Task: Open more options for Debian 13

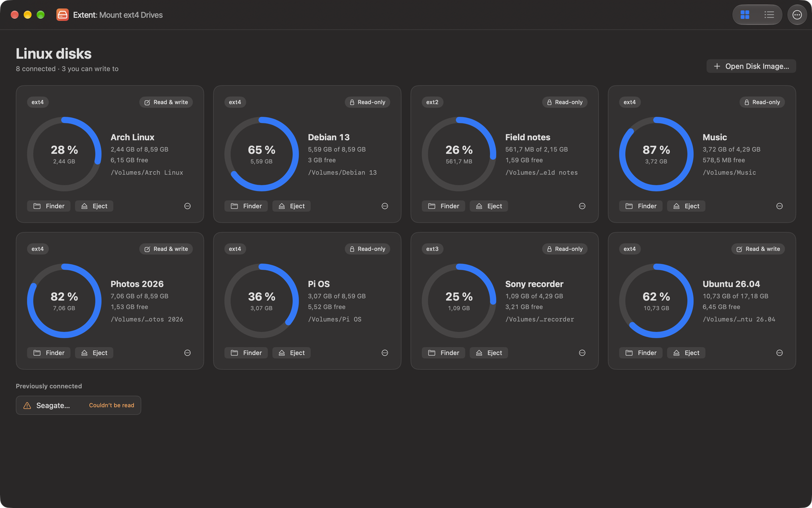Action: tap(385, 206)
